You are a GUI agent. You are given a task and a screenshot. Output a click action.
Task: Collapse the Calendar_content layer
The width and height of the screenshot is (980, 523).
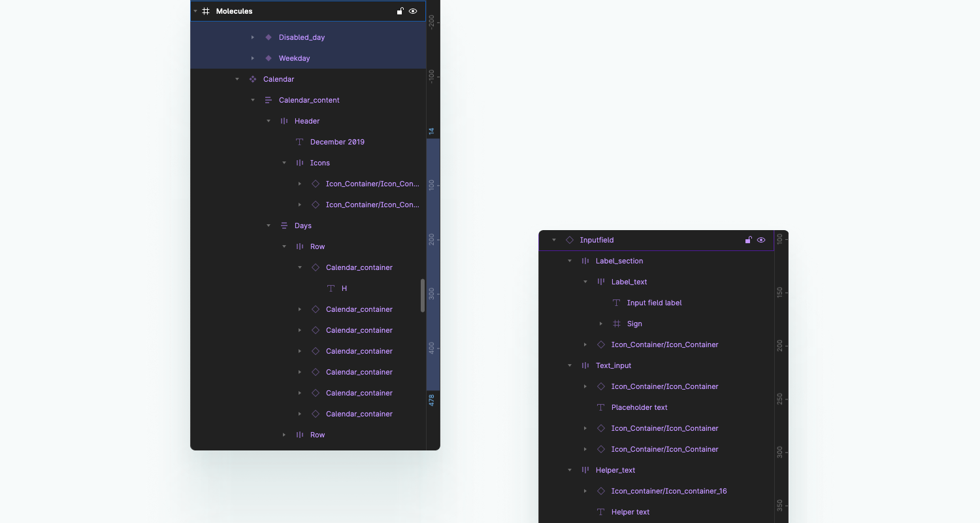click(x=253, y=100)
